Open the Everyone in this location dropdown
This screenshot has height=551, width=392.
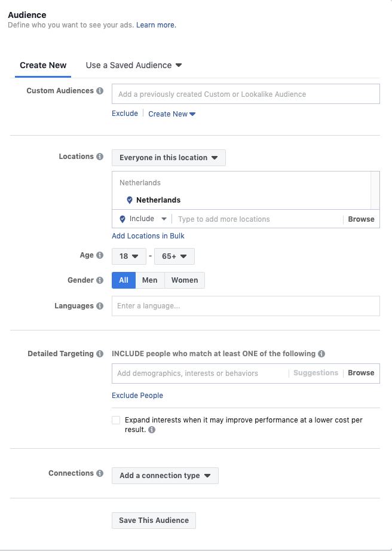[x=168, y=158]
